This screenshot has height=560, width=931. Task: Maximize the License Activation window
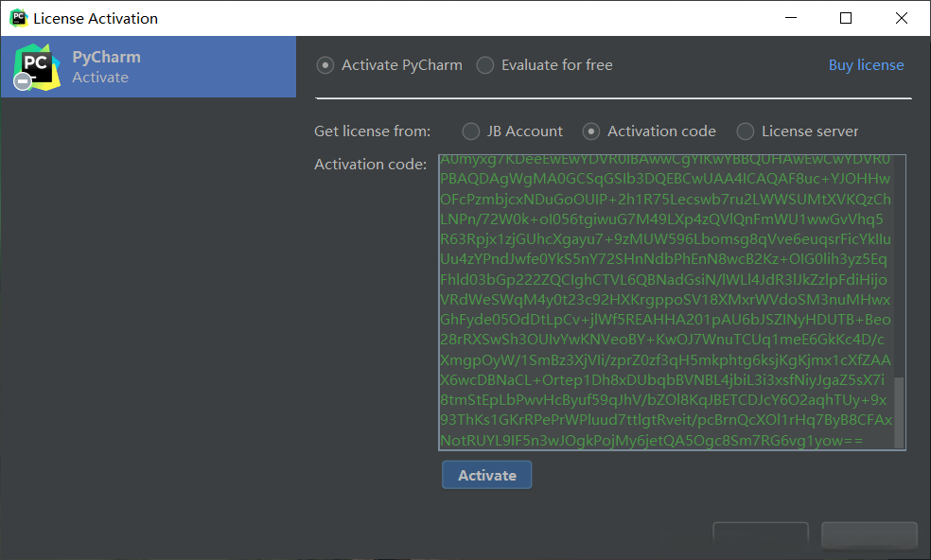(x=846, y=18)
